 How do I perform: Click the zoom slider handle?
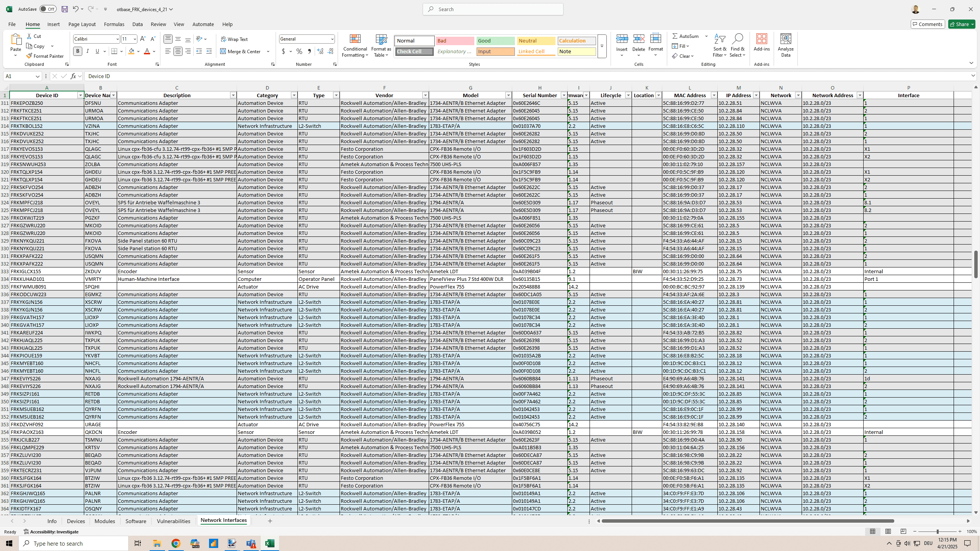click(x=938, y=531)
